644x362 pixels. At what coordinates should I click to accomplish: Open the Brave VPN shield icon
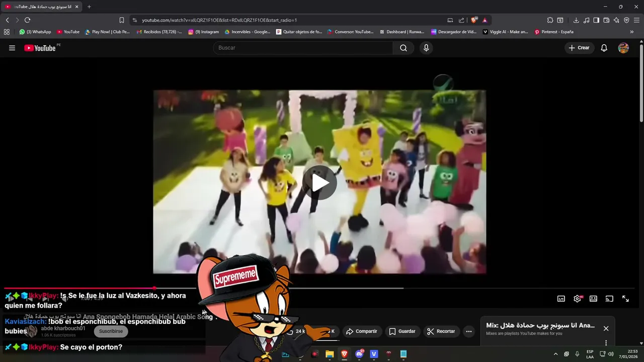pos(626,20)
